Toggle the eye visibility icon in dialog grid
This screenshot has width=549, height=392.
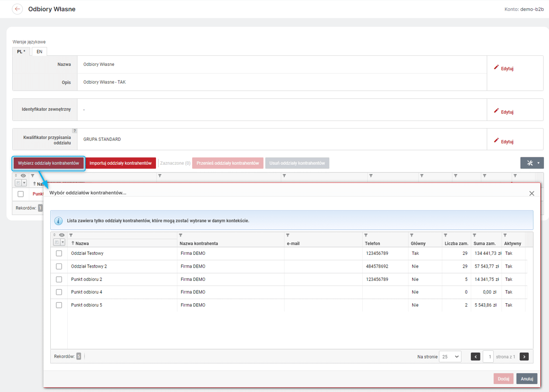[x=62, y=235]
